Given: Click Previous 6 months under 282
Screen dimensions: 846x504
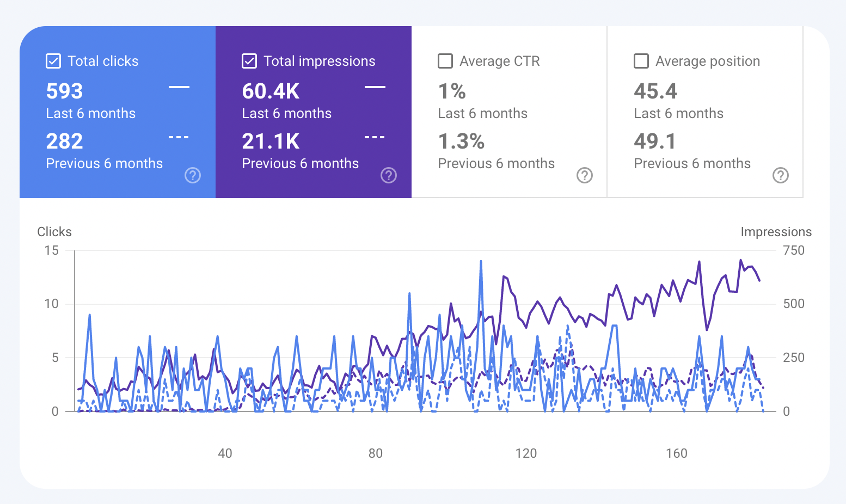Looking at the screenshot, I should click(x=105, y=163).
